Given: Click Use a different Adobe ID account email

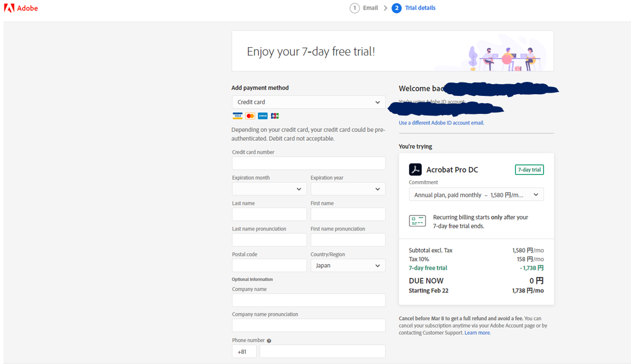Looking at the screenshot, I should tap(441, 123).
